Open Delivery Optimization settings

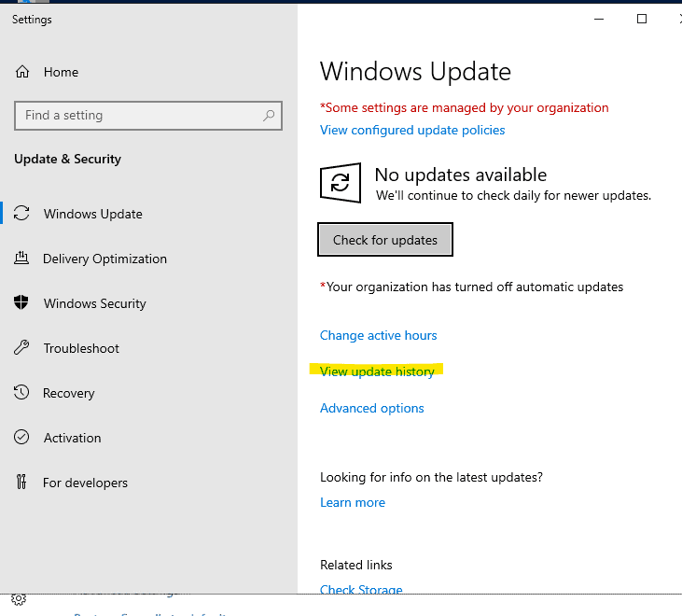[x=104, y=259]
